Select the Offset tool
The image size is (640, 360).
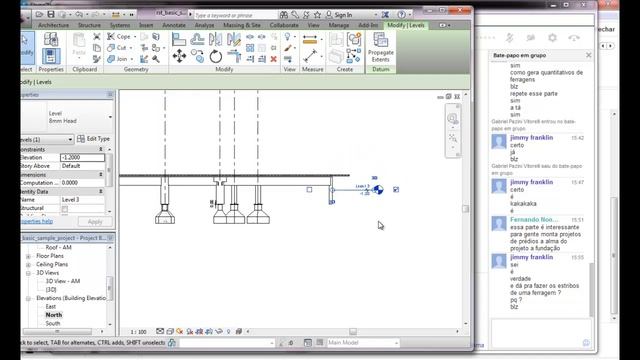pyautogui.click(x=197, y=39)
